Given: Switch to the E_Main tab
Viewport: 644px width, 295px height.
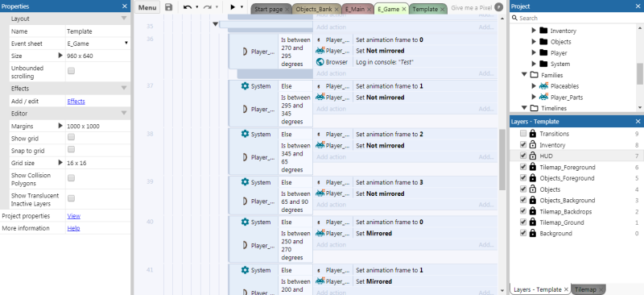Looking at the screenshot, I should [355, 9].
